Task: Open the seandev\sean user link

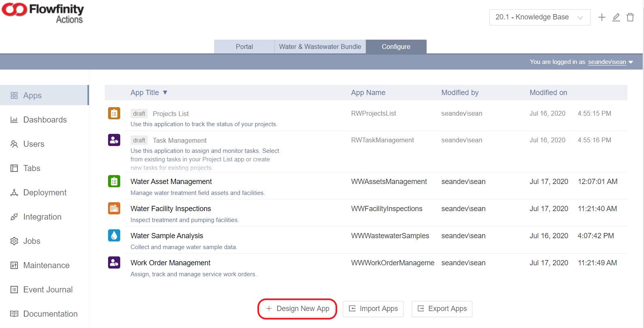Action: point(607,62)
